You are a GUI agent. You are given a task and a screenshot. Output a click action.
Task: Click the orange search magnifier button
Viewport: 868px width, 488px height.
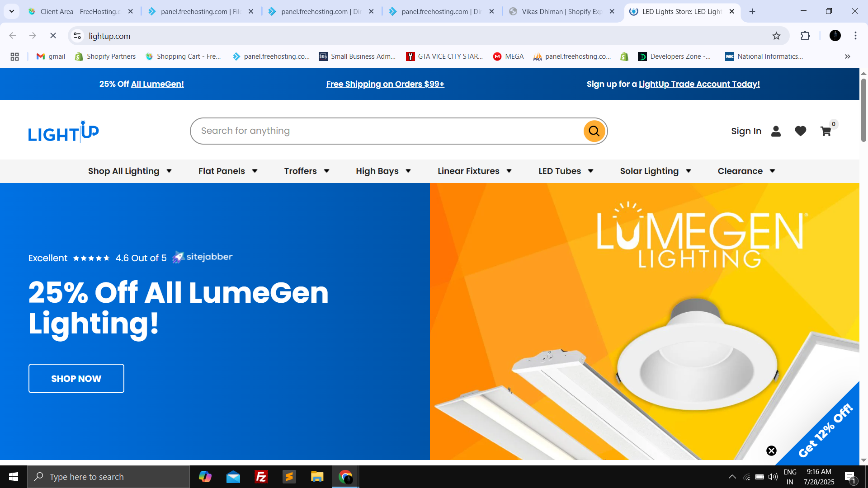[594, 131]
